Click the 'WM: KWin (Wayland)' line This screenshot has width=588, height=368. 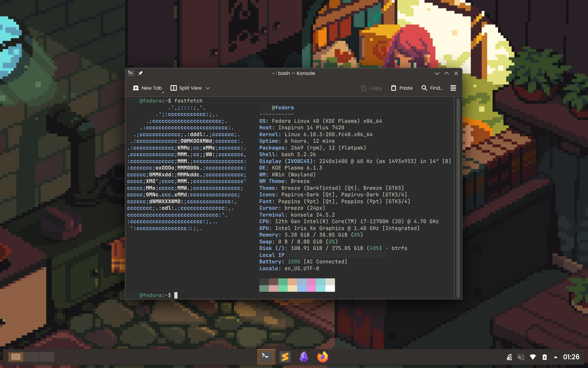point(287,175)
